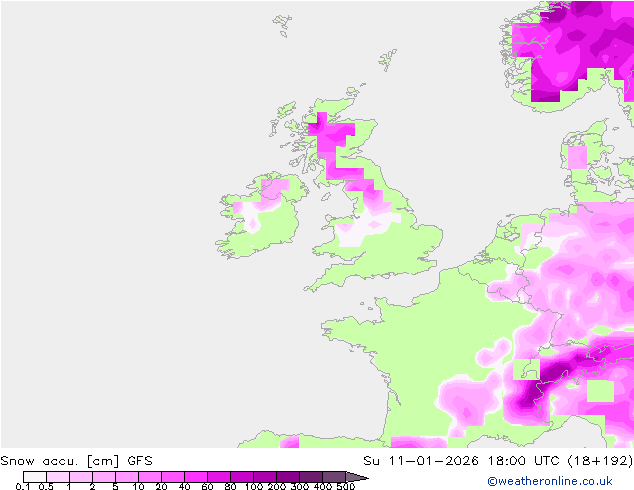Select legend swatch between 200 and 300
Screen dimensions: 634x490
pos(288,477)
